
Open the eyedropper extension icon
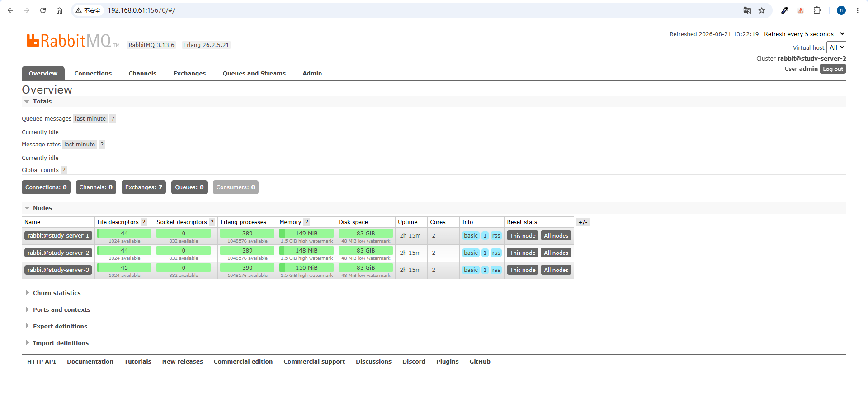click(784, 10)
